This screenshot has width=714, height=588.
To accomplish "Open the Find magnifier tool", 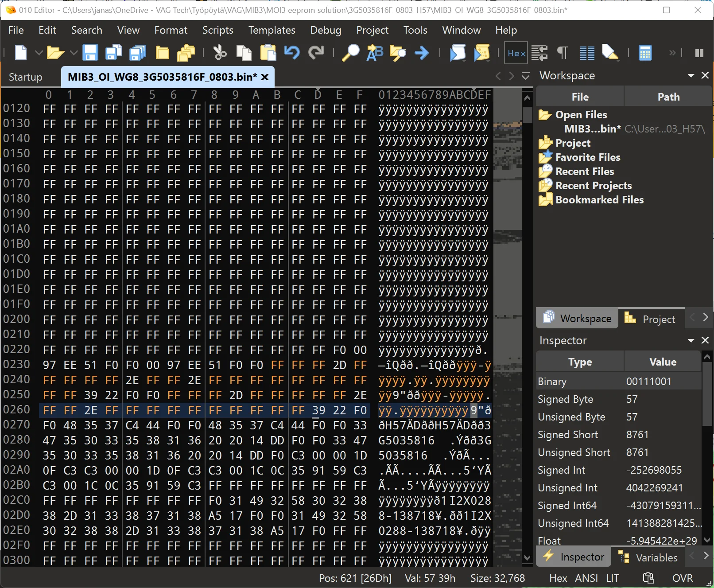I will 351,53.
